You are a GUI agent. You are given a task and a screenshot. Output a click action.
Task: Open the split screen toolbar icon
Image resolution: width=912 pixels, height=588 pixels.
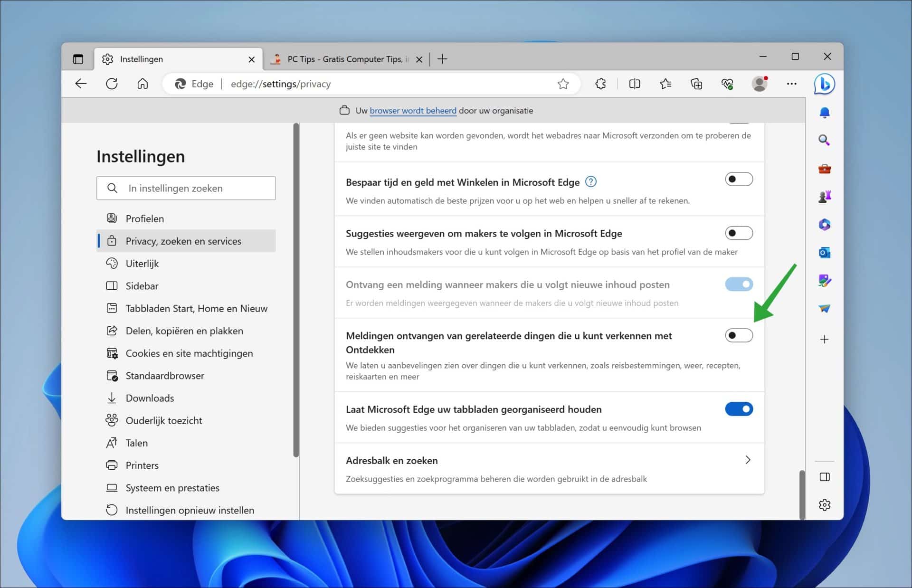(635, 84)
